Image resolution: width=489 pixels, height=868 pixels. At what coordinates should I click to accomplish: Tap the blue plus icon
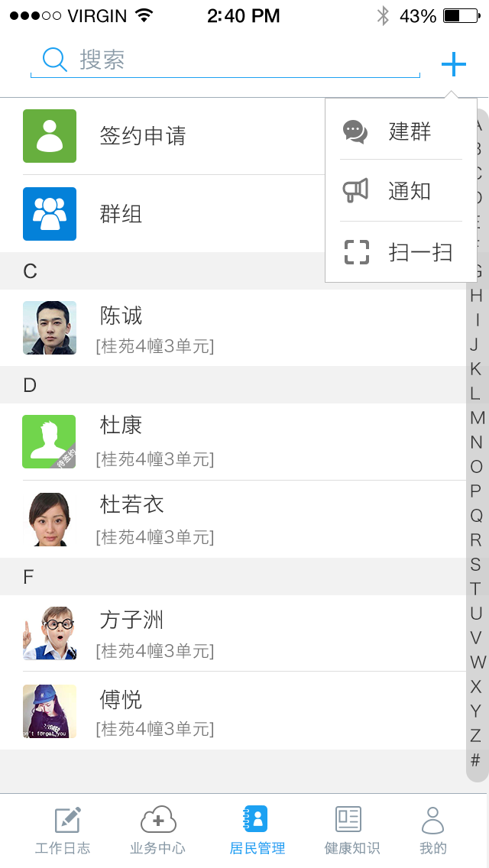coord(453,64)
